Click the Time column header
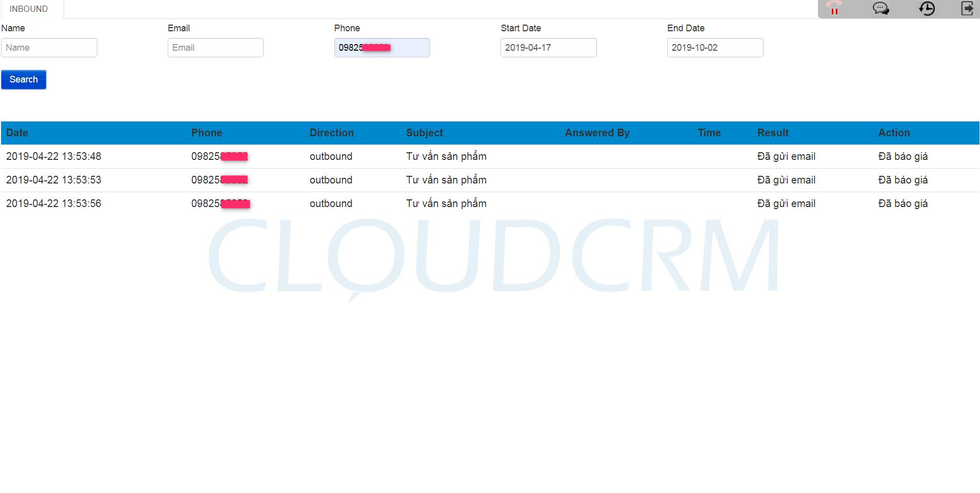The width and height of the screenshot is (980, 493). [709, 133]
